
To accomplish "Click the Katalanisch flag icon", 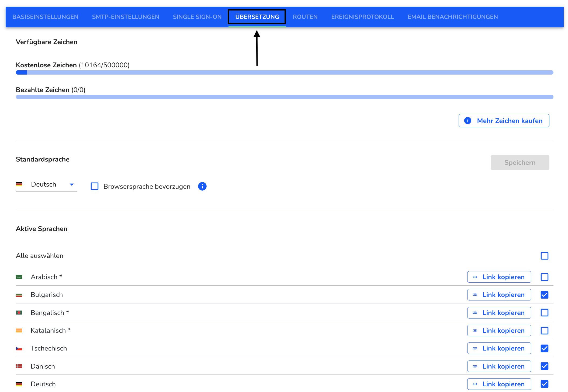I will pyautogui.click(x=19, y=331).
